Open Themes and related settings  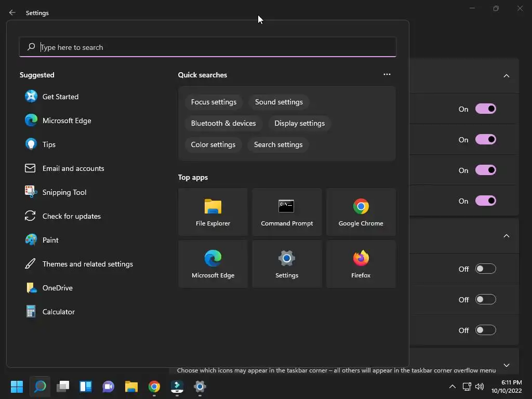point(79,264)
